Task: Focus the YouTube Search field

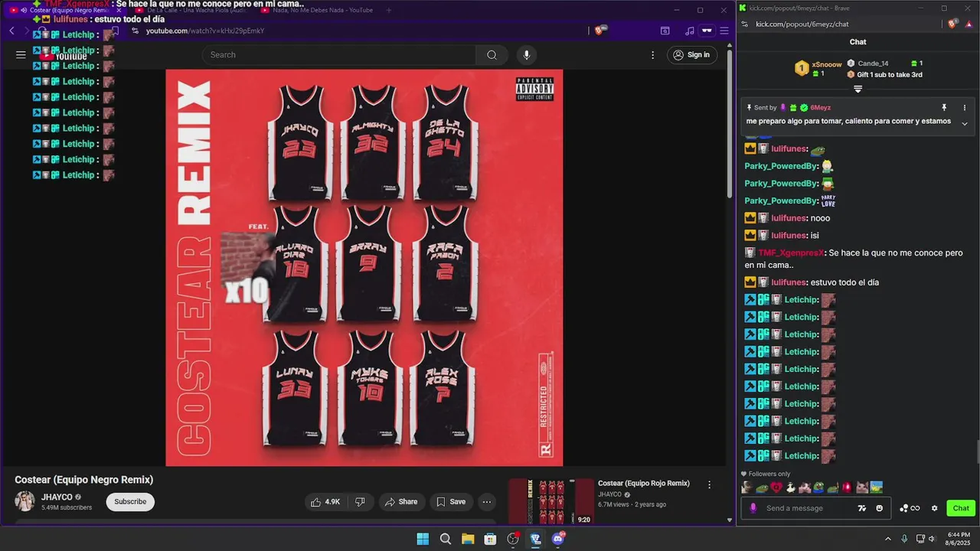Action: (x=339, y=55)
